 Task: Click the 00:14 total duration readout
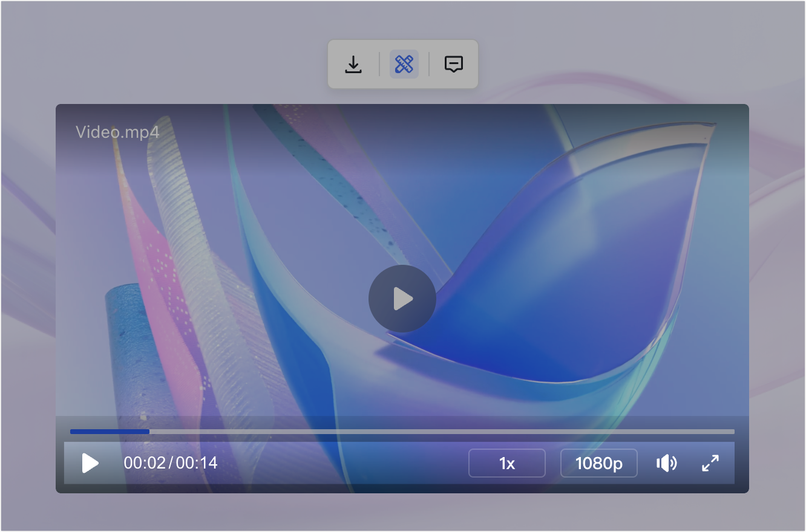197,463
